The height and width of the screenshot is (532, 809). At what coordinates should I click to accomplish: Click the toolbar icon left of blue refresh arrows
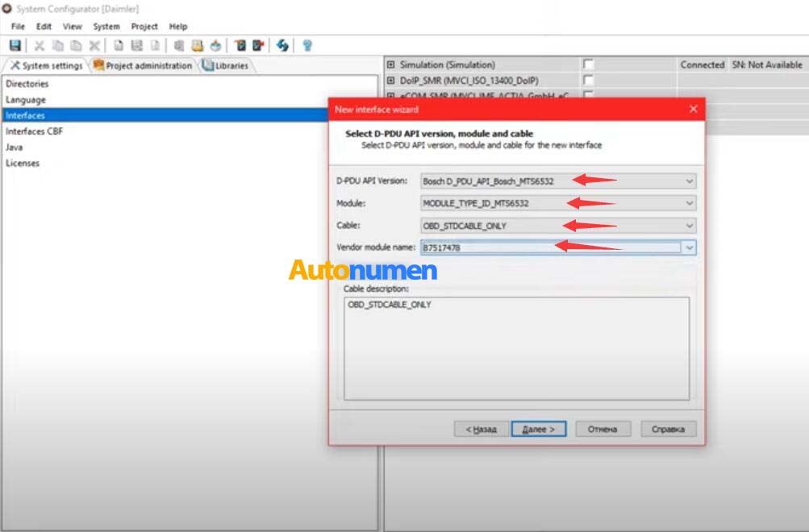tap(258, 46)
